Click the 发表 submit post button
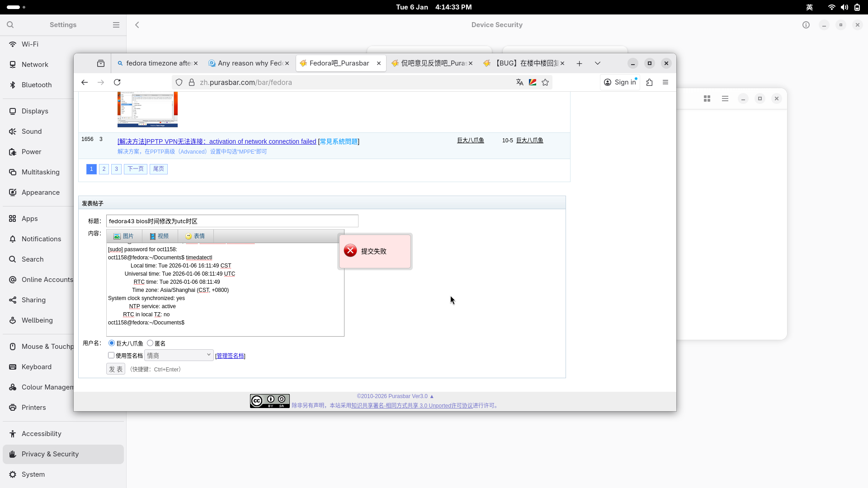 (x=116, y=369)
